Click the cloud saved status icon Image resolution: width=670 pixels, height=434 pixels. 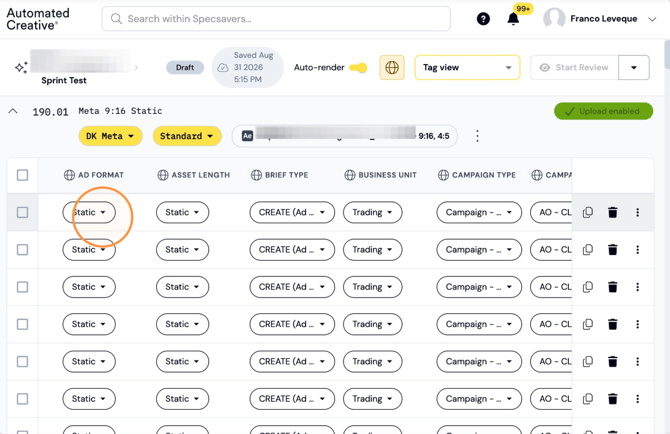223,67
